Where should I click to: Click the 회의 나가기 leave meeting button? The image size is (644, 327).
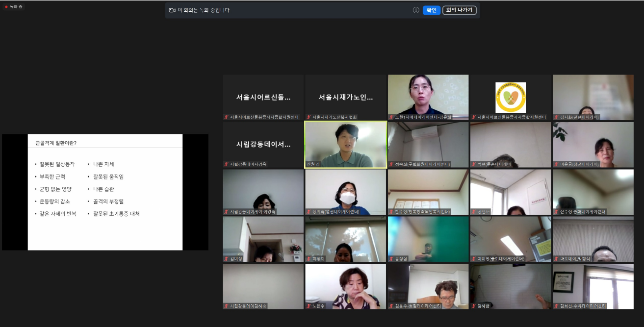459,10
